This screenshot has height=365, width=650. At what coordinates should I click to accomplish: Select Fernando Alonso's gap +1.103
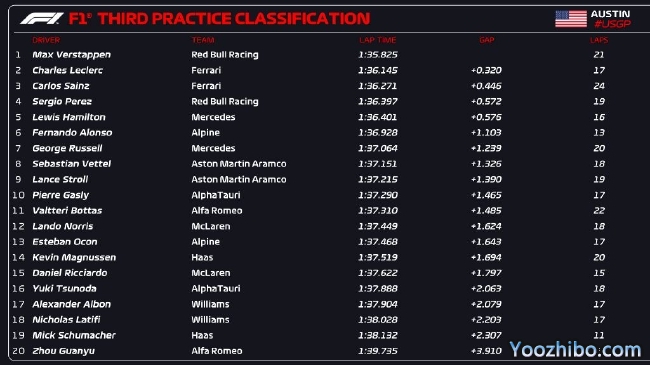coord(486,133)
